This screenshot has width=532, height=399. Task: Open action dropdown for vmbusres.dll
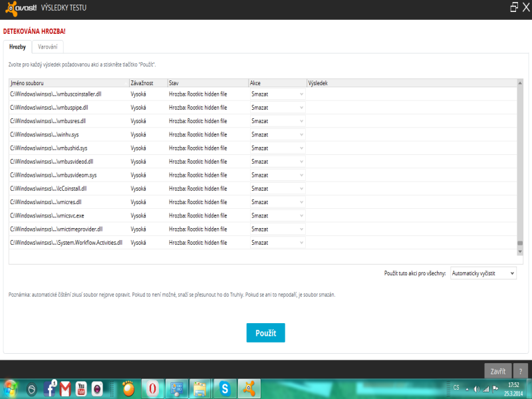277,121
